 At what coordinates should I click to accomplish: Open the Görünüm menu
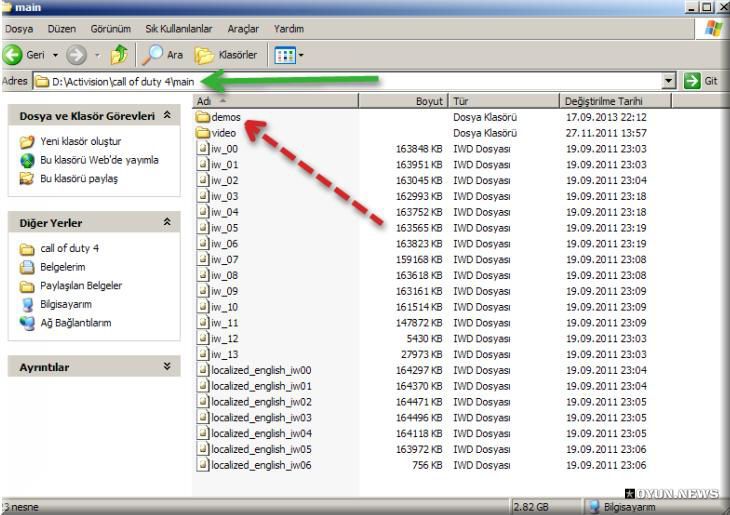pos(111,29)
